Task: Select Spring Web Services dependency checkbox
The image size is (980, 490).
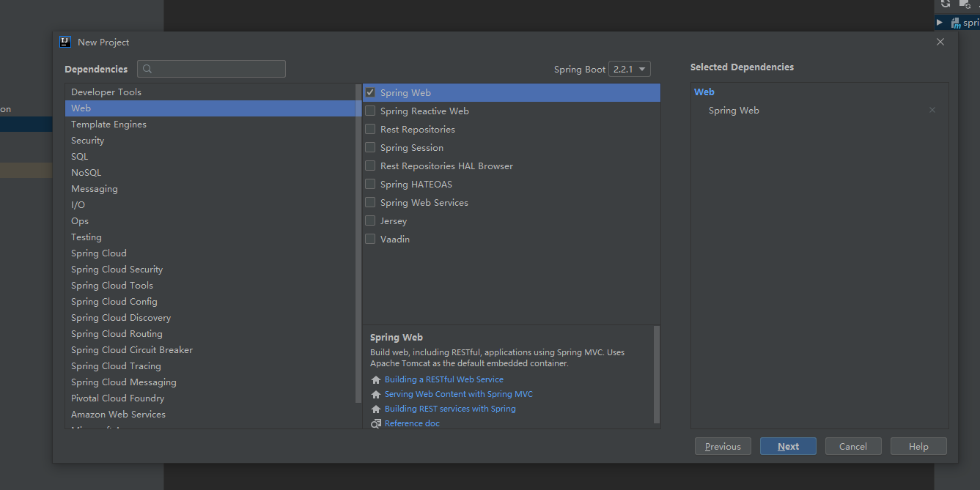Action: (x=370, y=203)
